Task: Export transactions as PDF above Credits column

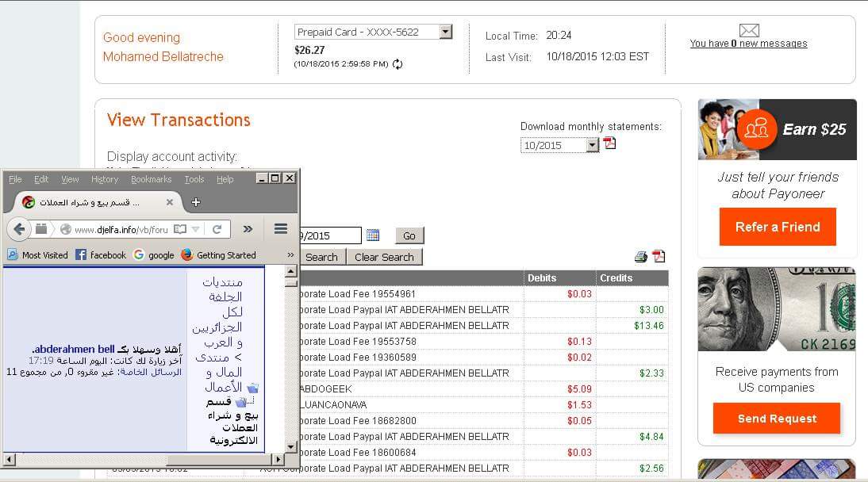Action: pos(659,256)
